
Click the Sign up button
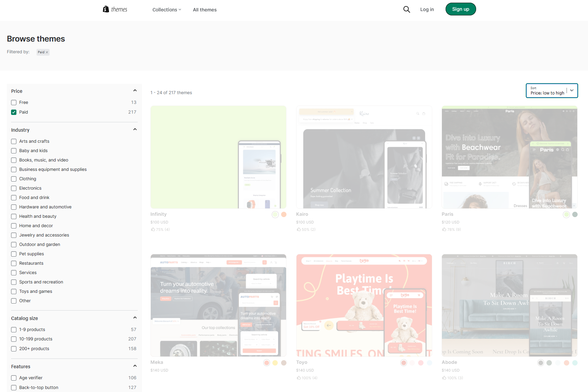(x=460, y=9)
